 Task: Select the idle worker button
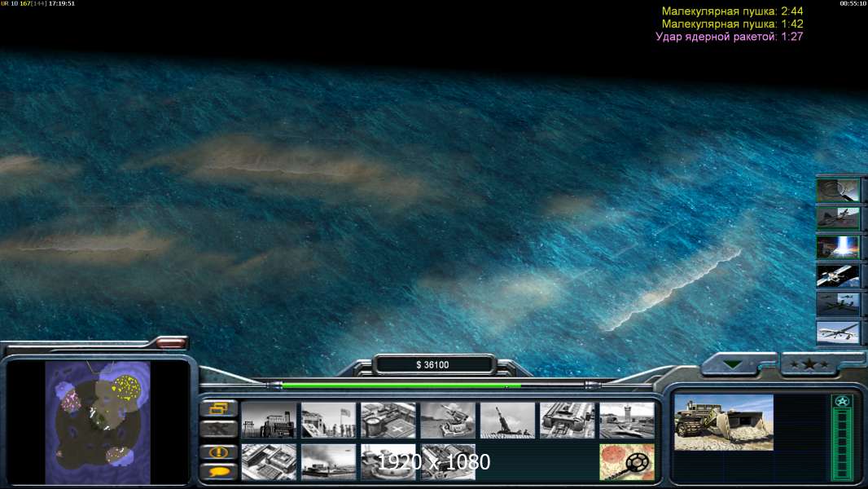[219, 429]
